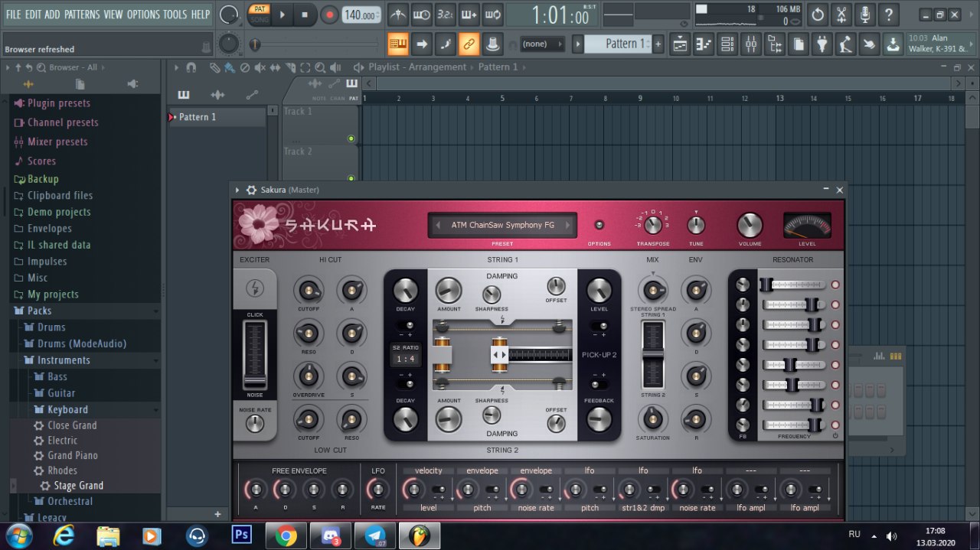Select Pattern 1 in the picker list
Image resolution: width=980 pixels, height=550 pixels.
point(217,117)
